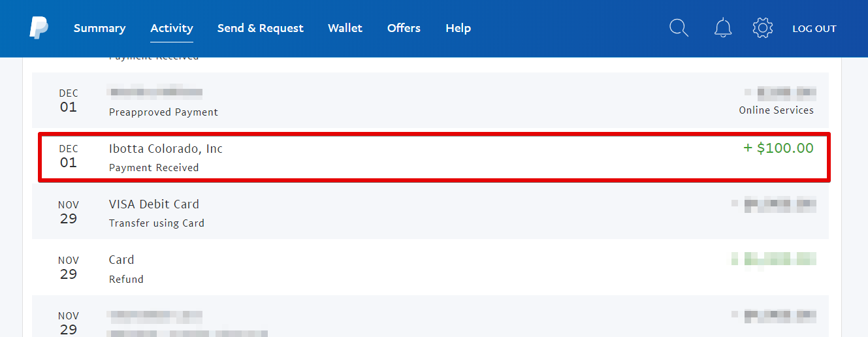Click the PayPal logo icon
868x337 pixels.
39,28
